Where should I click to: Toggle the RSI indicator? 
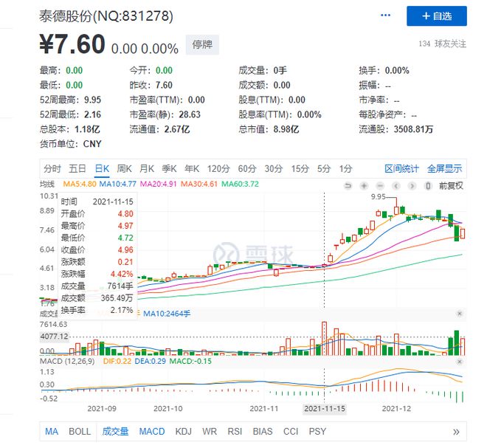[235, 432]
